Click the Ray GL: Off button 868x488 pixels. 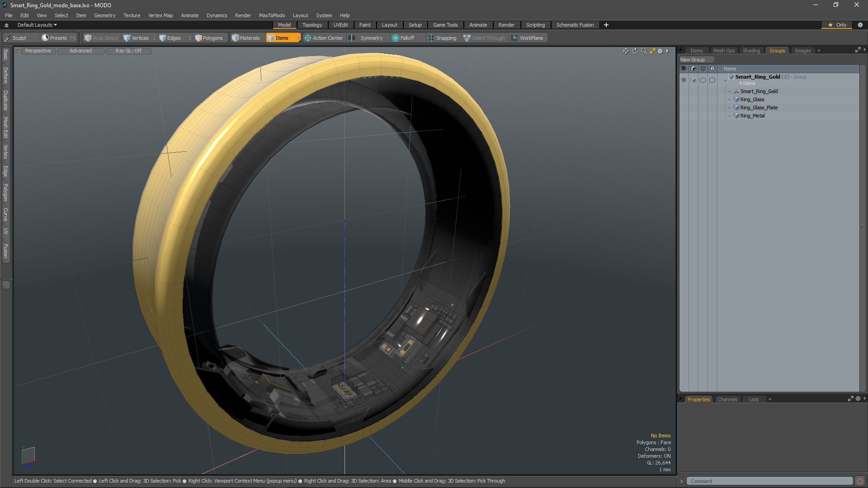128,51
